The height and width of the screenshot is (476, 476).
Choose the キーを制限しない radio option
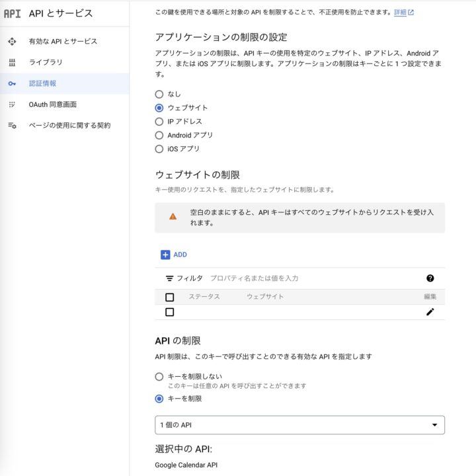[x=159, y=377]
